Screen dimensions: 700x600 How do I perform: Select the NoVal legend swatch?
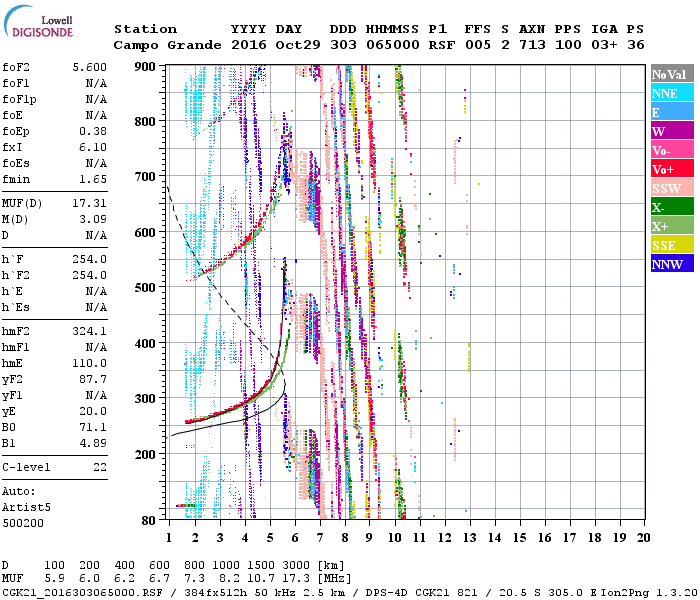672,74
